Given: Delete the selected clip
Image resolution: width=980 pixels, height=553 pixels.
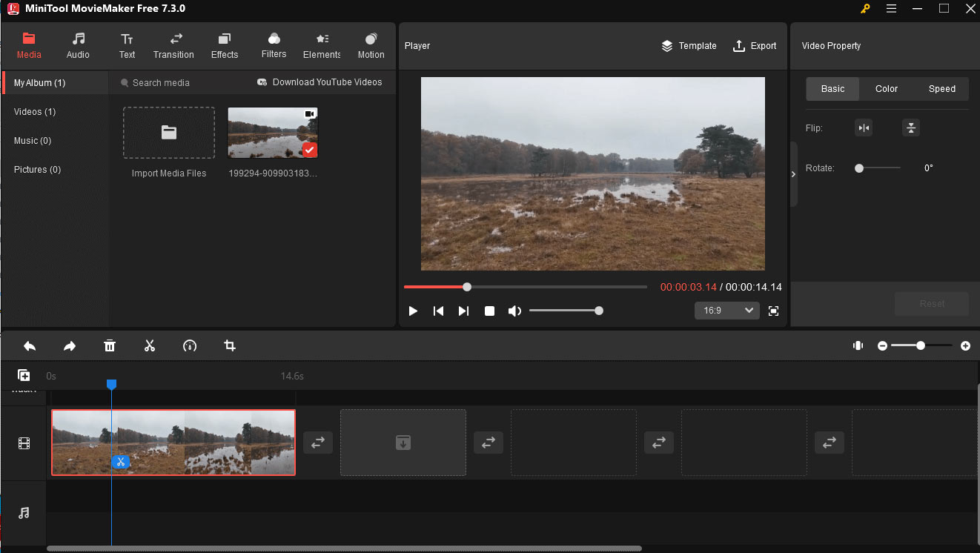Looking at the screenshot, I should 110,346.
